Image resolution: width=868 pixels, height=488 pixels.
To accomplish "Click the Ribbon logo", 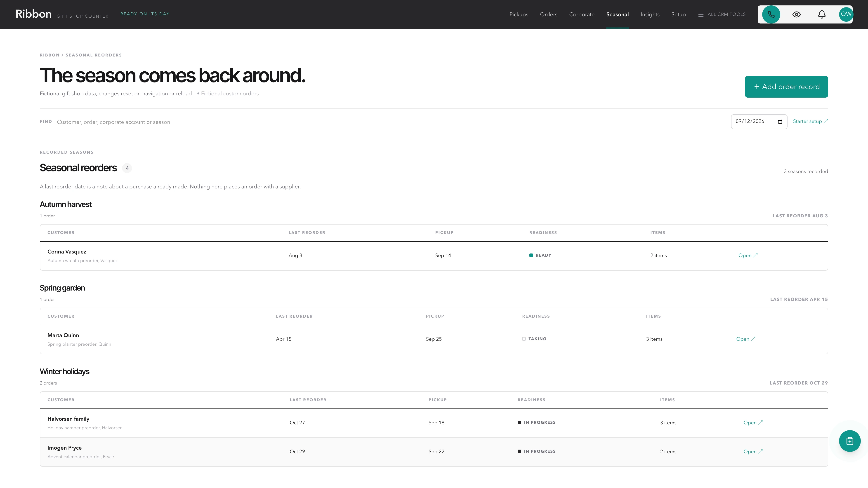I will [x=33, y=14].
